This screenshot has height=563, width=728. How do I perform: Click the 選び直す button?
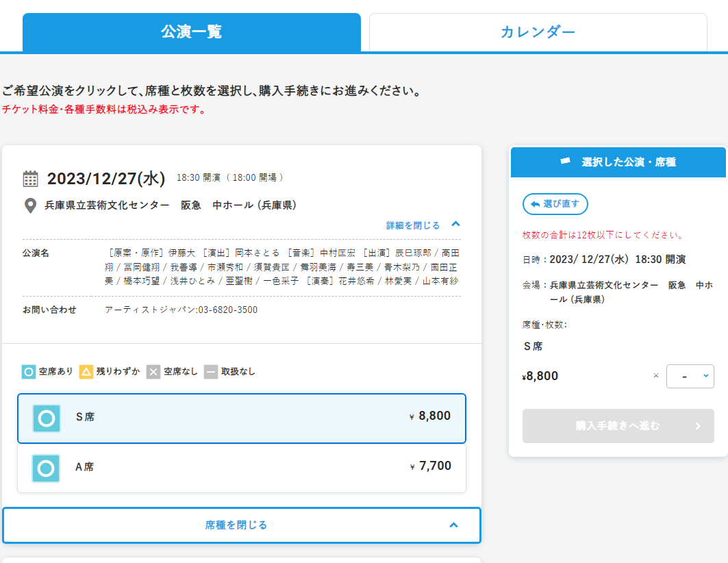(555, 204)
